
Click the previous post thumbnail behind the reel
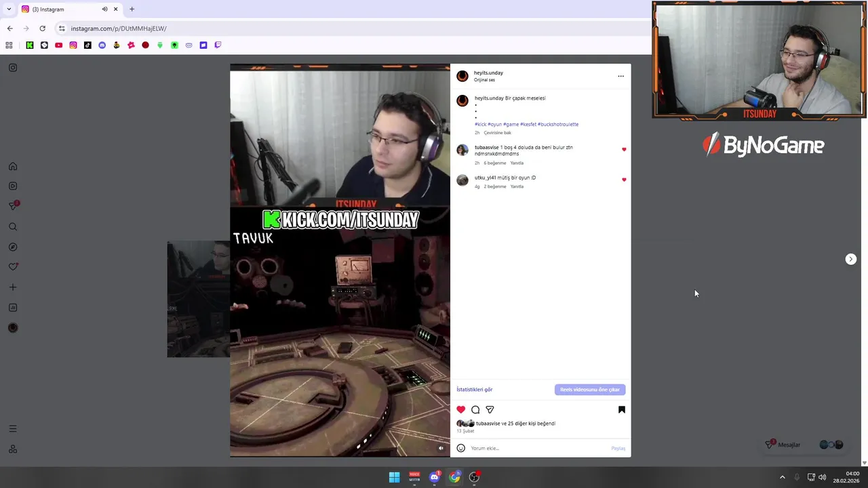tap(198, 299)
